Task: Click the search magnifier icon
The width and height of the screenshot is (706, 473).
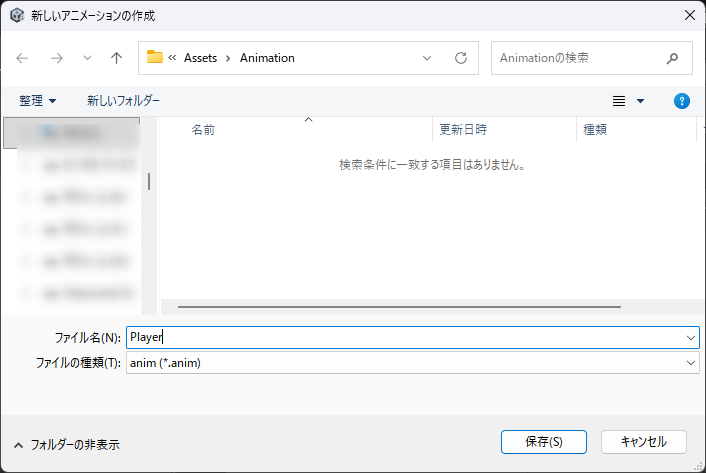Action: click(673, 58)
